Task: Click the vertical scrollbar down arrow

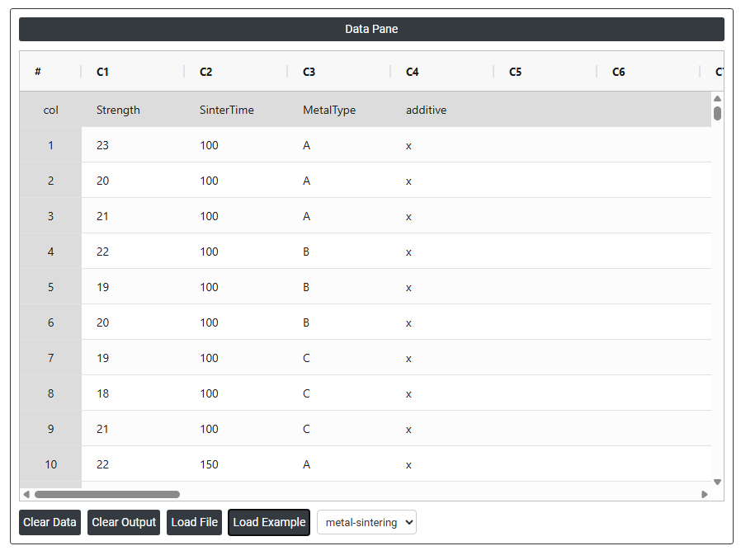Action: tap(717, 482)
